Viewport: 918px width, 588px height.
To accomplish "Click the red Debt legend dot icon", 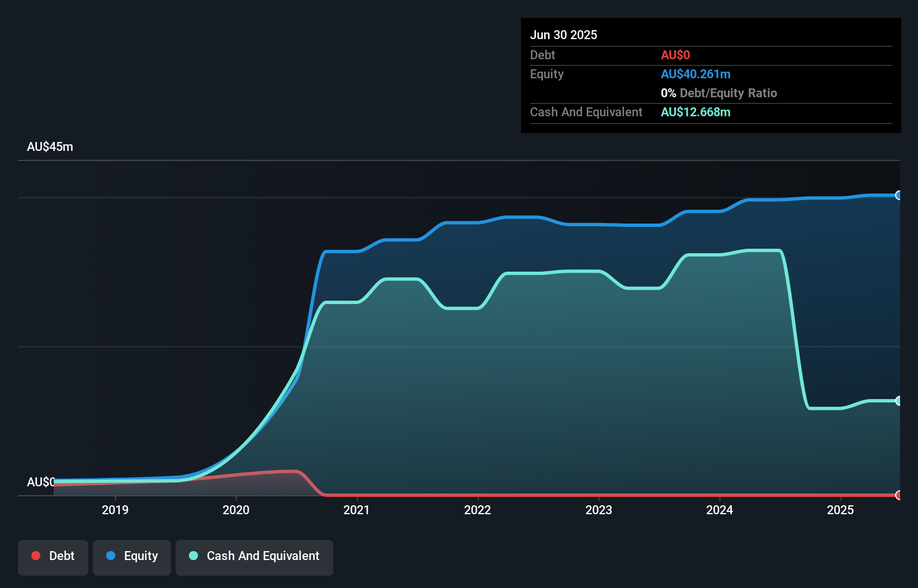I will point(36,556).
